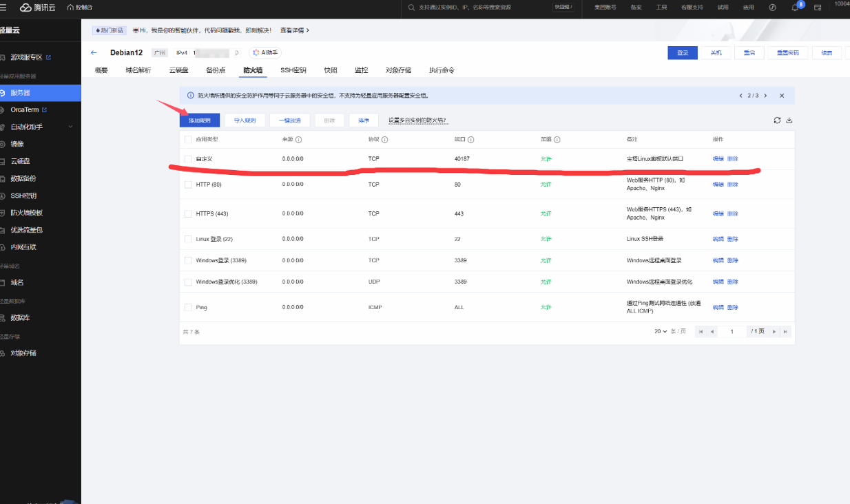Close the blue firewall info banner
The height and width of the screenshot is (504, 850).
click(x=782, y=96)
